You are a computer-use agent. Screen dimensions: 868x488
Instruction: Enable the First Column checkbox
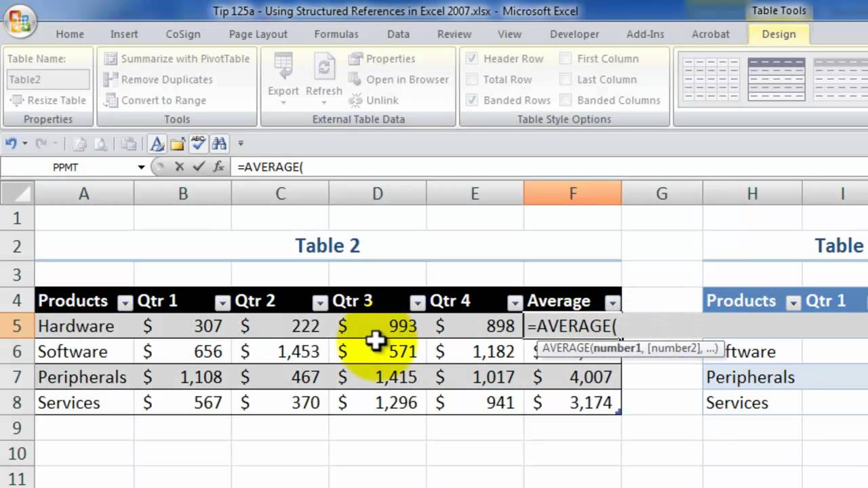click(566, 59)
